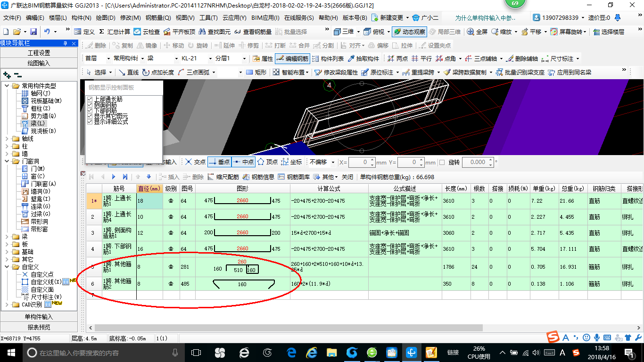This screenshot has height=362, width=644.
Task: Click 批量识别梁支座 tool
Action: (520, 72)
